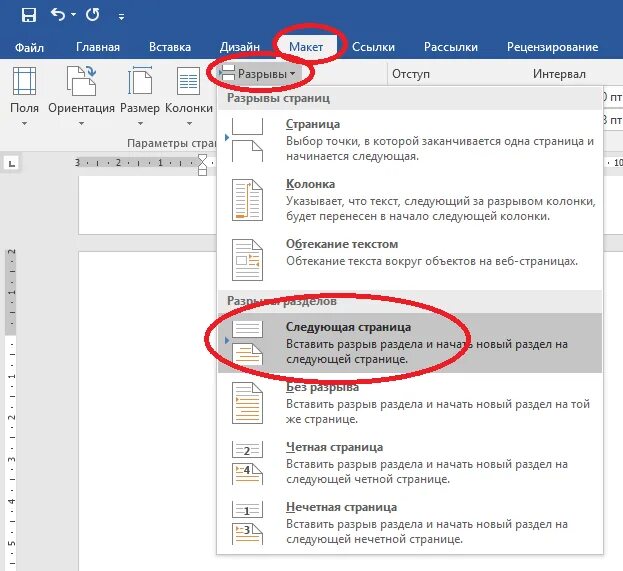Select Нечетная страница section break

[410, 523]
